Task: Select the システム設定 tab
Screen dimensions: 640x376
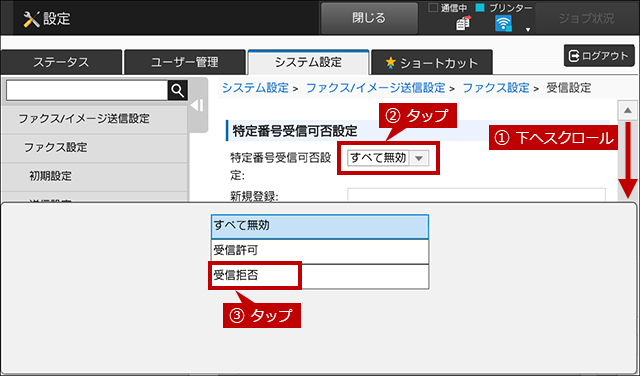Action: coord(308,62)
